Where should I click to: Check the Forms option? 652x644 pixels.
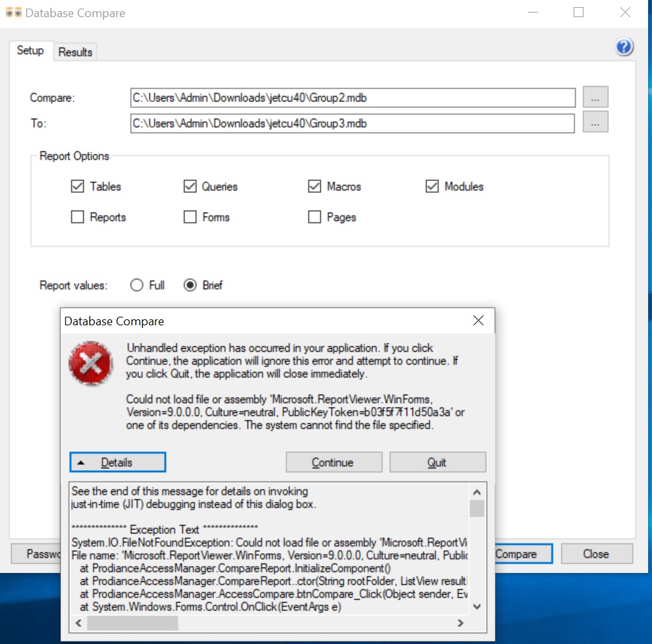click(x=189, y=217)
